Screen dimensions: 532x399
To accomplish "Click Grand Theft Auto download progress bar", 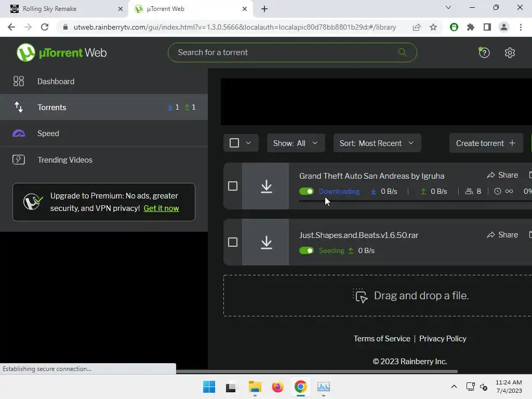I will point(415,201).
